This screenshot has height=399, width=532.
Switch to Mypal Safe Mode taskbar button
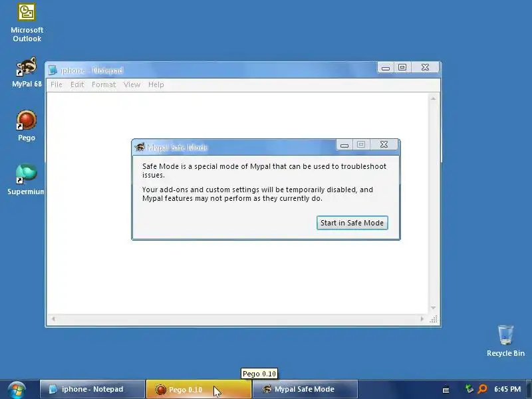(305, 389)
